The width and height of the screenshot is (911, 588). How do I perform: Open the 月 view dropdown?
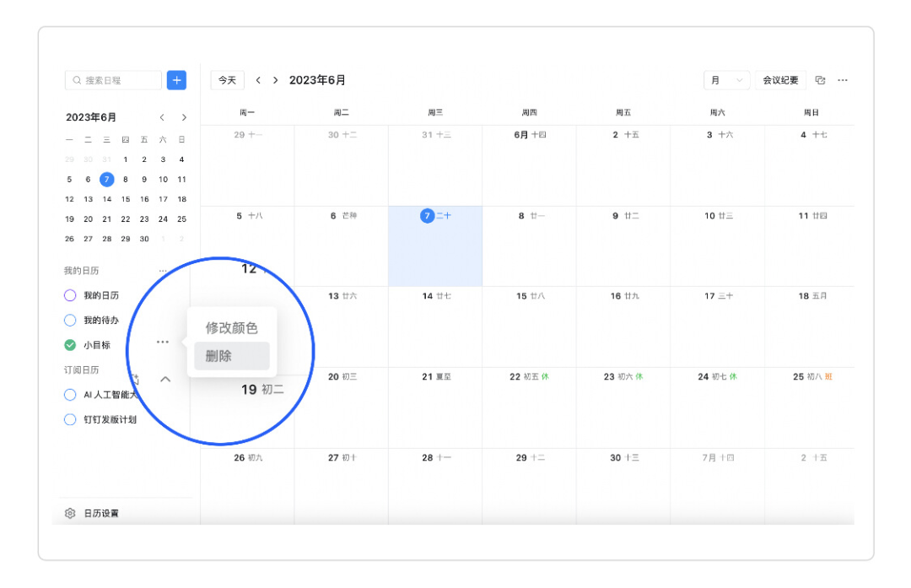pyautogui.click(x=726, y=80)
